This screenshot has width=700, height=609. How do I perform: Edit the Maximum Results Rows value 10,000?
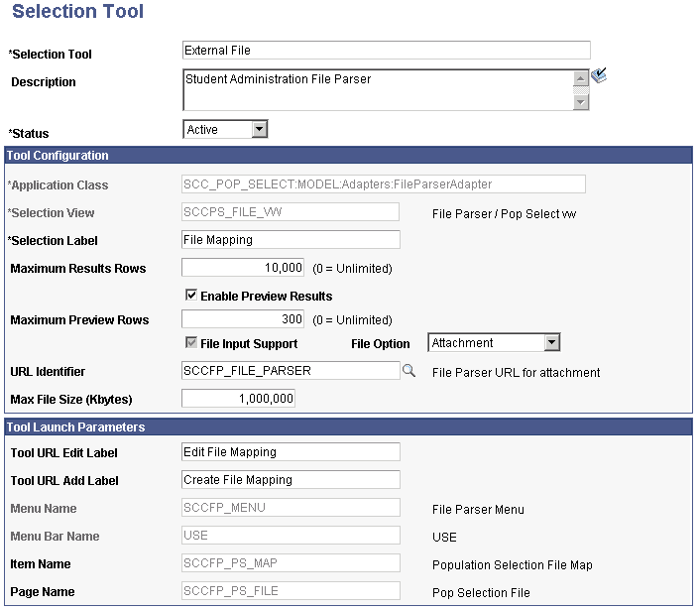click(x=243, y=268)
